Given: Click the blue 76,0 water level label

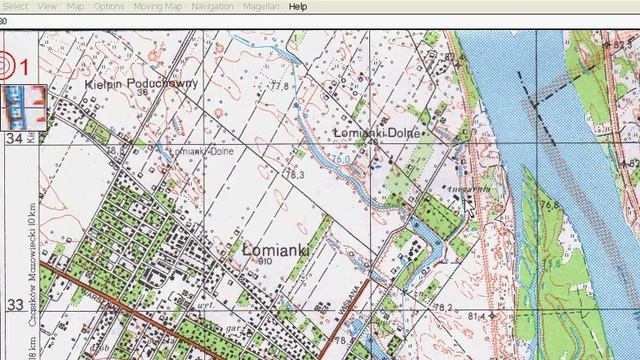Looking at the screenshot, I should [x=341, y=159].
